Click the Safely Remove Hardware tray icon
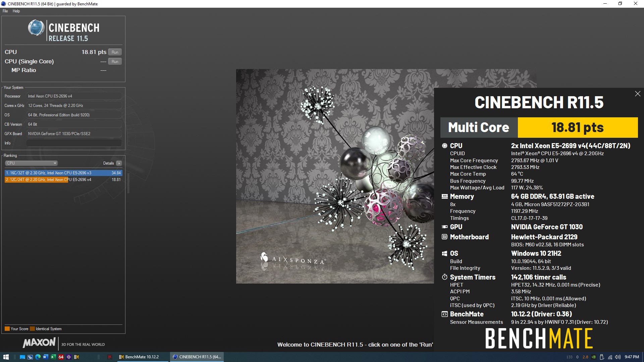 coord(602,357)
